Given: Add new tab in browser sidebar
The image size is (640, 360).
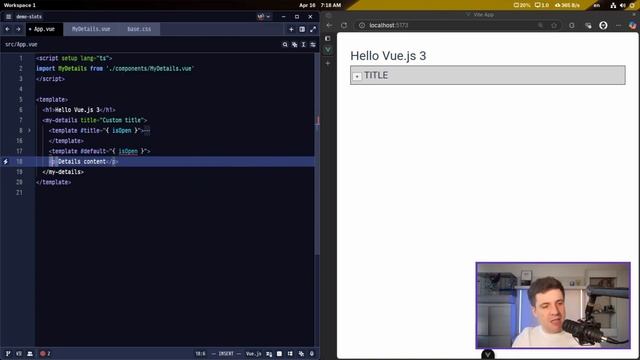Looking at the screenshot, I should pyautogui.click(x=328, y=63).
